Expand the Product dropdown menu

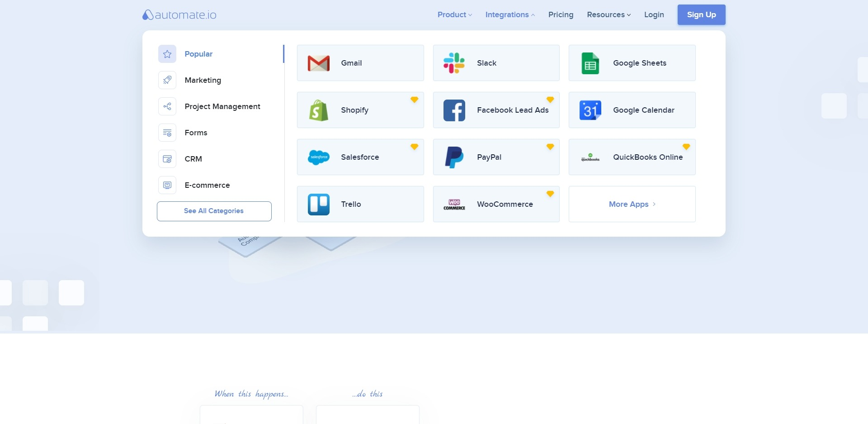click(455, 14)
